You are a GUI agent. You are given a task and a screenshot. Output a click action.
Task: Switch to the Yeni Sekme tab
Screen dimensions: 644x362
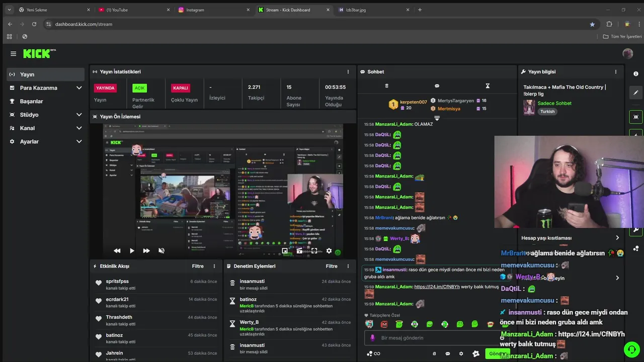(x=54, y=10)
